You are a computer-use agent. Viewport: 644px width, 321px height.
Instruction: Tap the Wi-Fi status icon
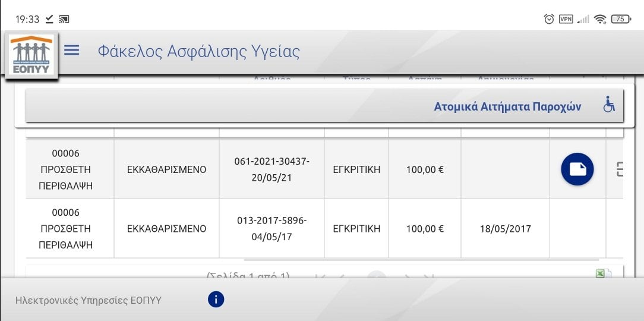(x=600, y=19)
